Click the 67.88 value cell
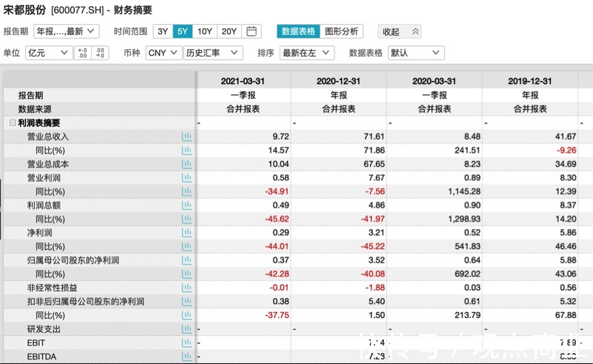This screenshot has height=364, width=593. 566,315
